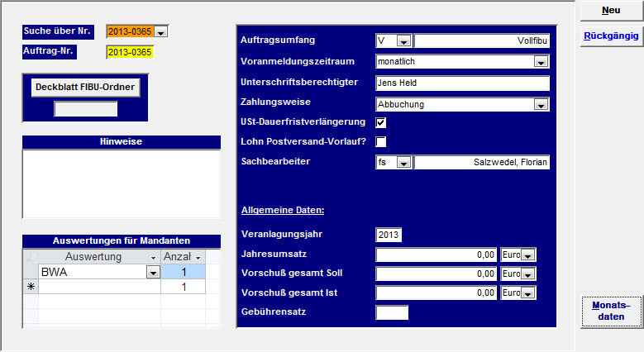Image resolution: width=644 pixels, height=352 pixels.
Task: Click inside the Hinweise text area
Action: (x=122, y=184)
